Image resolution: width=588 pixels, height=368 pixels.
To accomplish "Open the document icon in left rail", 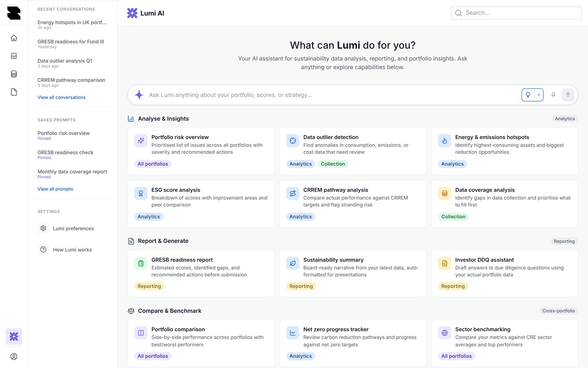I will pyautogui.click(x=14, y=92).
